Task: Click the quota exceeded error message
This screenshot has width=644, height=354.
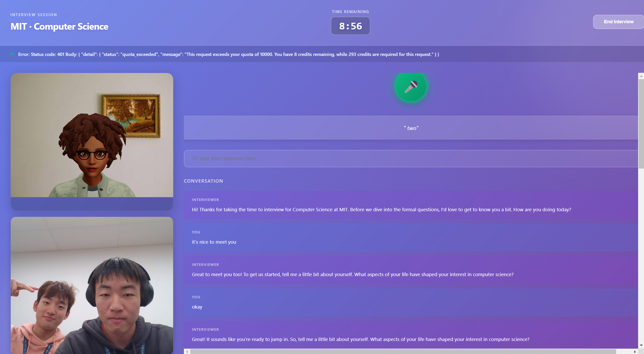Action: click(x=228, y=54)
